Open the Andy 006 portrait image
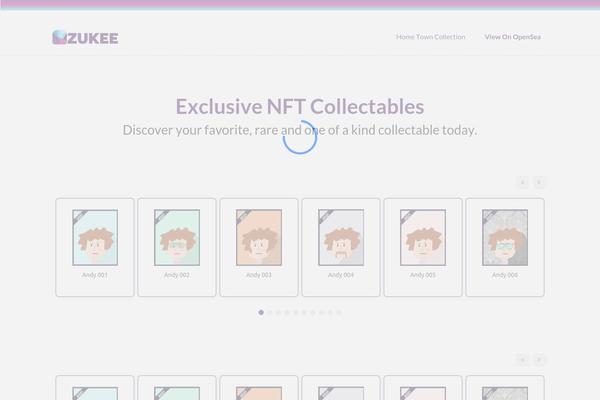This screenshot has width=600, height=400. point(505,237)
